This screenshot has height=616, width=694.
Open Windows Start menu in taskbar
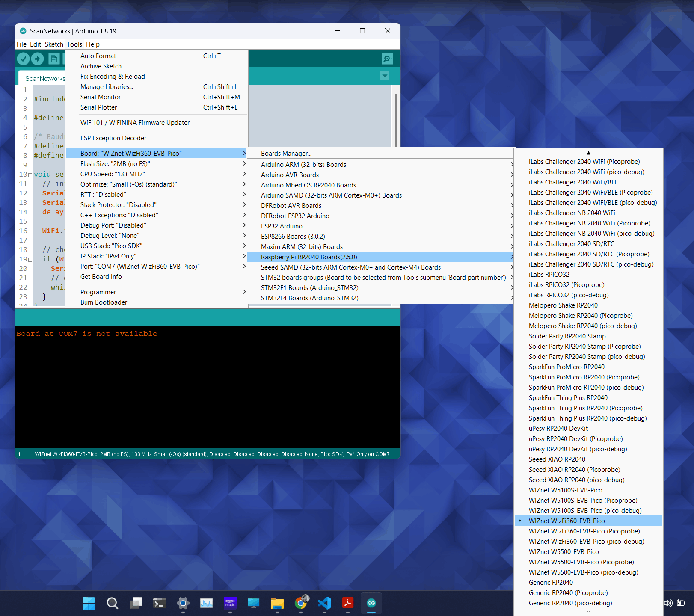coord(89,603)
